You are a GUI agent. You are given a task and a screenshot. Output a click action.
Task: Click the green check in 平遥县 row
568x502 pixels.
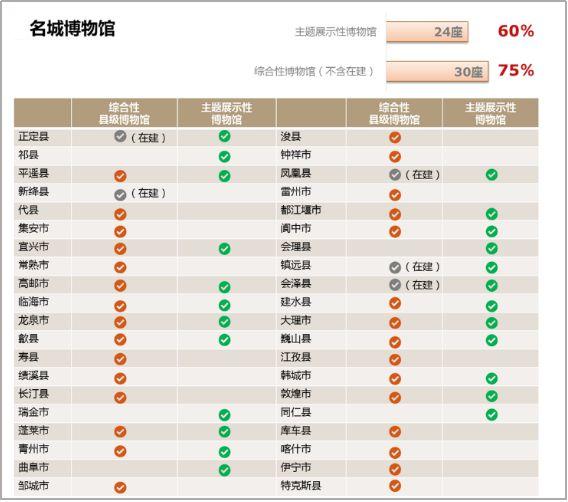[225, 176]
